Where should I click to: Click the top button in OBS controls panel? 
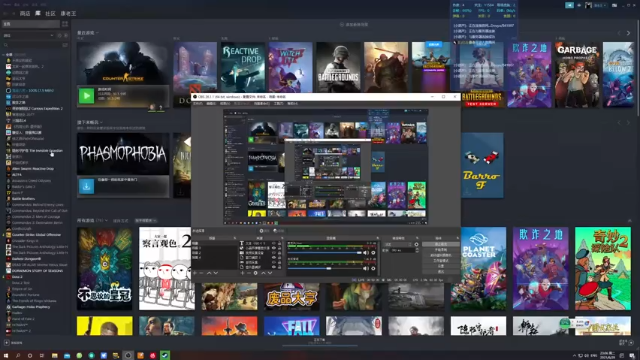pyautogui.click(x=440, y=244)
